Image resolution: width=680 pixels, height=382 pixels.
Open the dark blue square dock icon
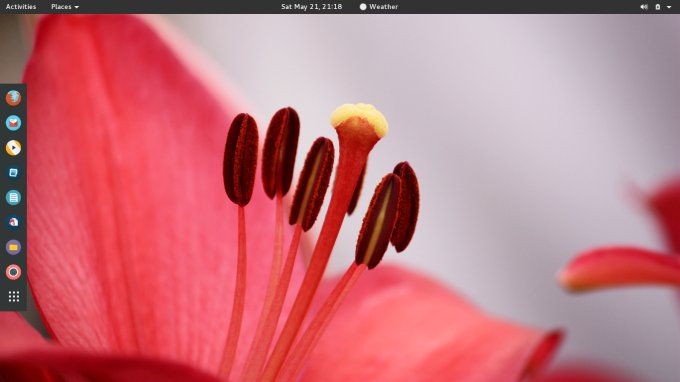click(x=13, y=173)
